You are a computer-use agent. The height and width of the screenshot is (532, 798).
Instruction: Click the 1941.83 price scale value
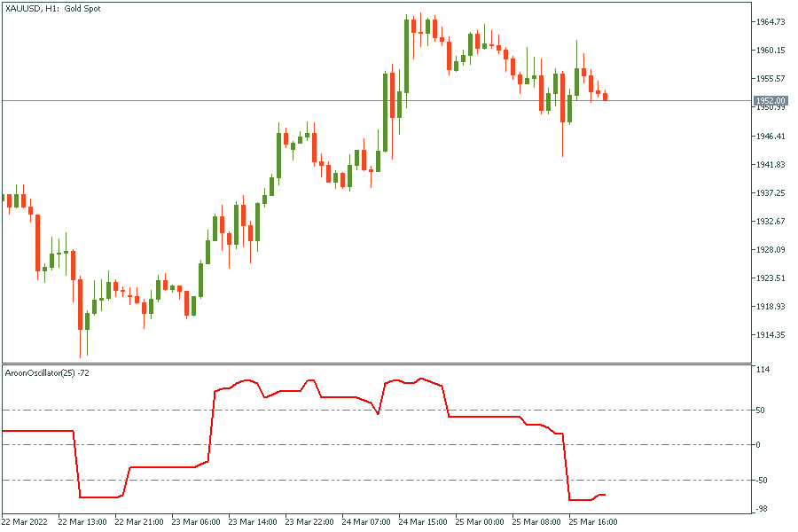tap(770, 164)
